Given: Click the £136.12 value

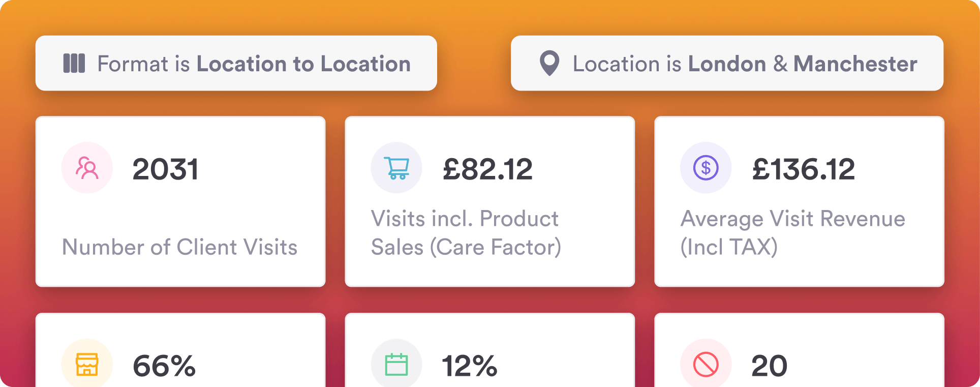Looking at the screenshot, I should point(803,169).
